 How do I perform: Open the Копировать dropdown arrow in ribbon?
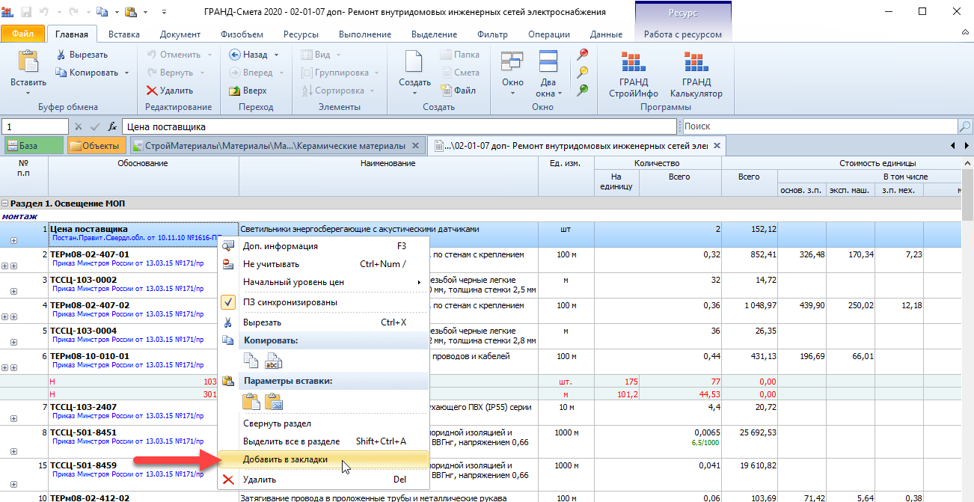pos(127,73)
